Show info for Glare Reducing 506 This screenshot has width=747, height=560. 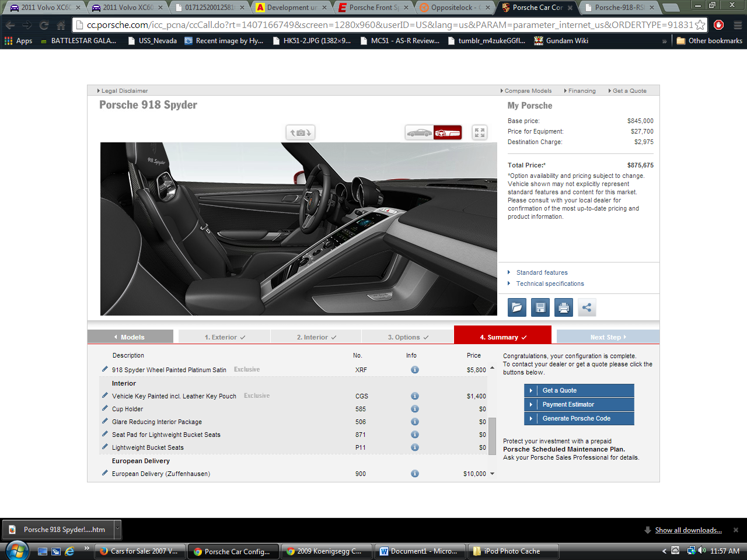[x=414, y=422]
